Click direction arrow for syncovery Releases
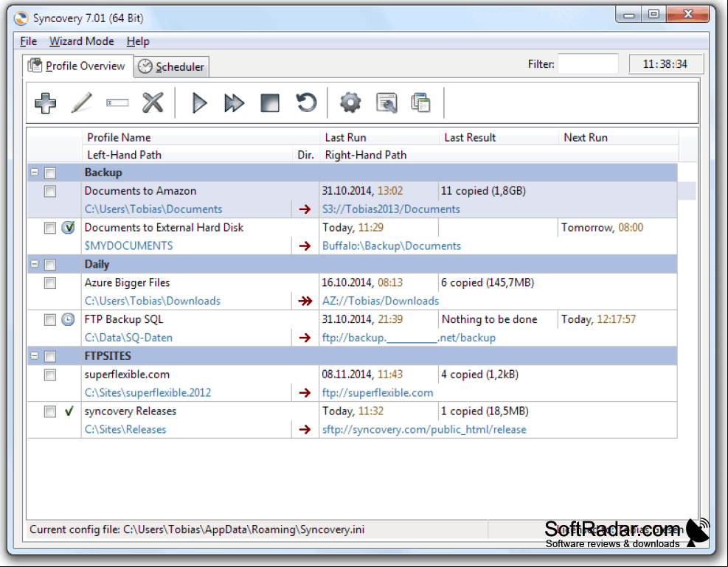The width and height of the screenshot is (728, 567). coord(305,430)
